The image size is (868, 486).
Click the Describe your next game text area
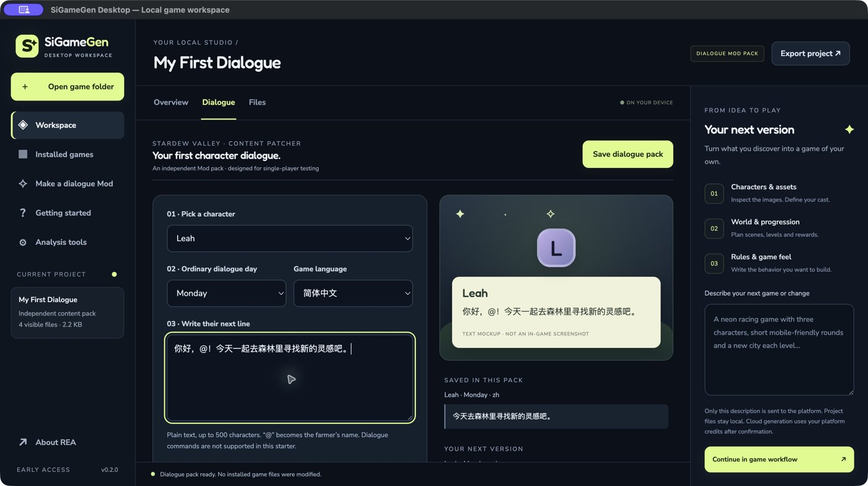coord(779,350)
